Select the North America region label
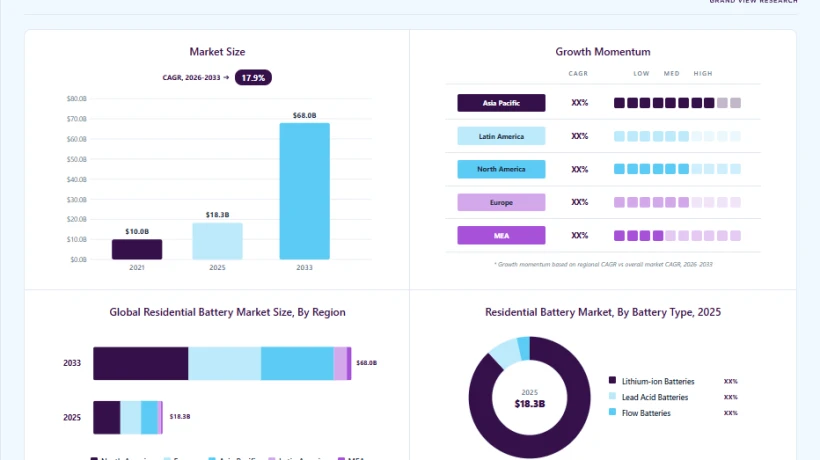Screen dimensions: 820x460 pyautogui.click(x=501, y=169)
